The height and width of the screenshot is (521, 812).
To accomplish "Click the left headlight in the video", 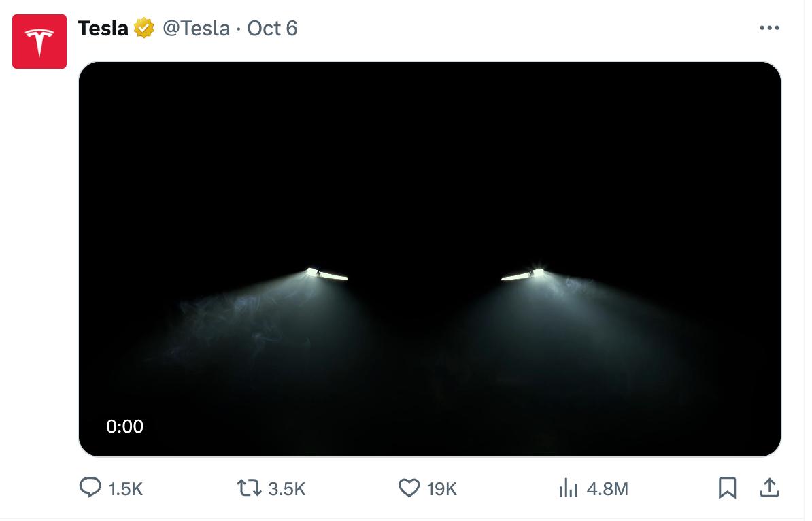I will (x=327, y=274).
